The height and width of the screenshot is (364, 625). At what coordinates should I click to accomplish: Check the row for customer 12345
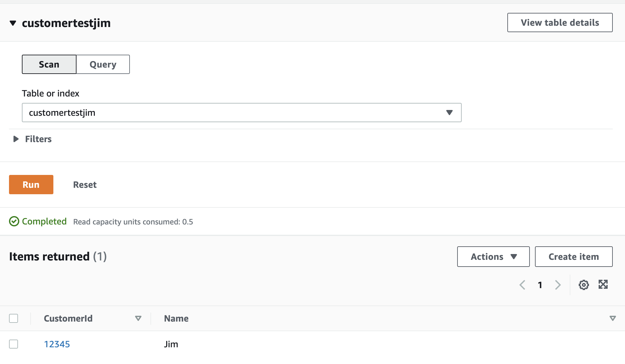pos(14,344)
